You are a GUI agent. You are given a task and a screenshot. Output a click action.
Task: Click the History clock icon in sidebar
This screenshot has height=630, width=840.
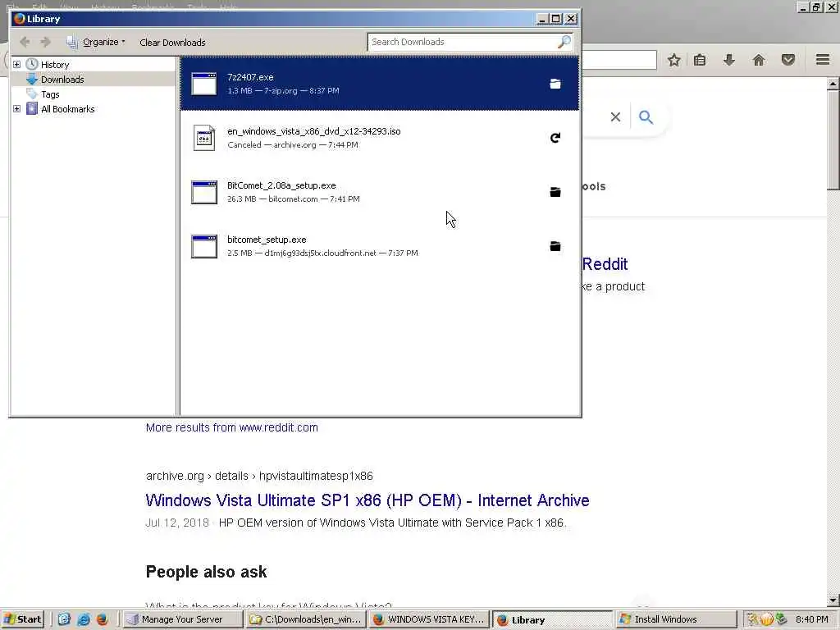pos(32,64)
